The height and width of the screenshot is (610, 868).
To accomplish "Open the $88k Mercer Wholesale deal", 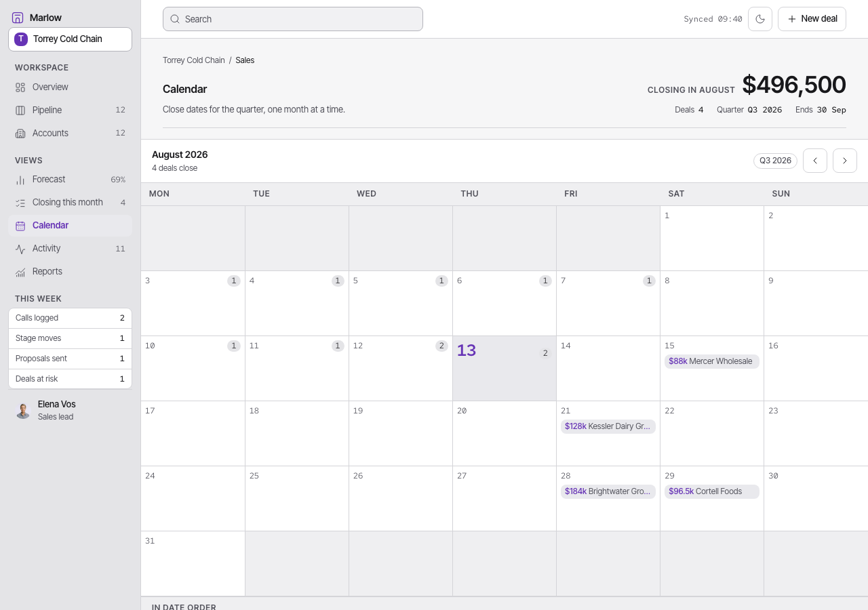I will click(x=712, y=361).
